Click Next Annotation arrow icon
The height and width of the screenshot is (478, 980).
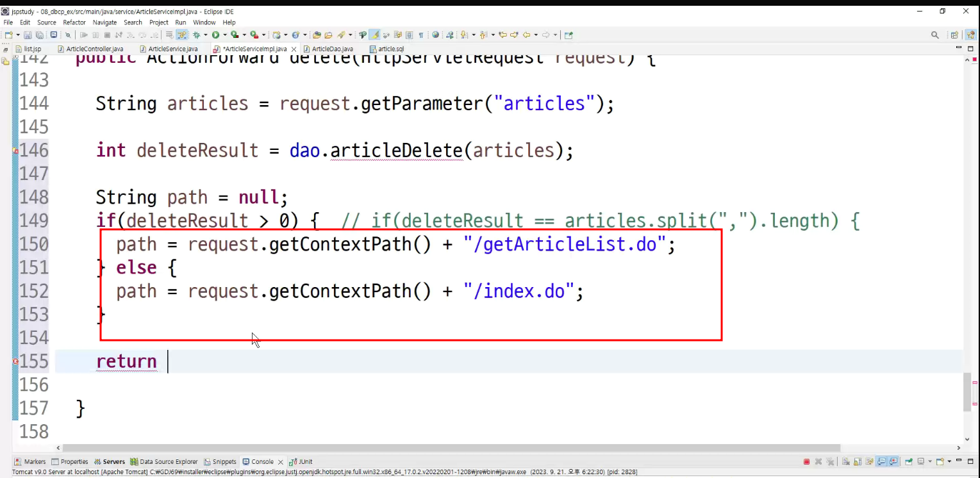(463, 35)
